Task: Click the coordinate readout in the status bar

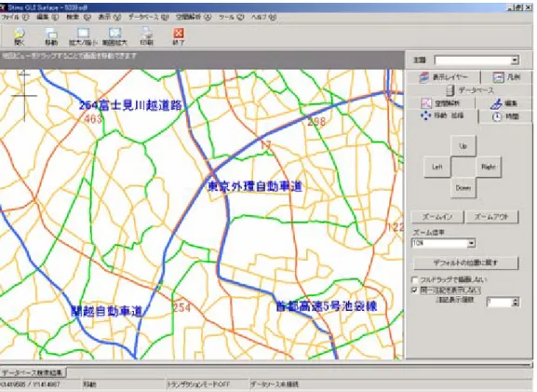Action: (x=30, y=385)
